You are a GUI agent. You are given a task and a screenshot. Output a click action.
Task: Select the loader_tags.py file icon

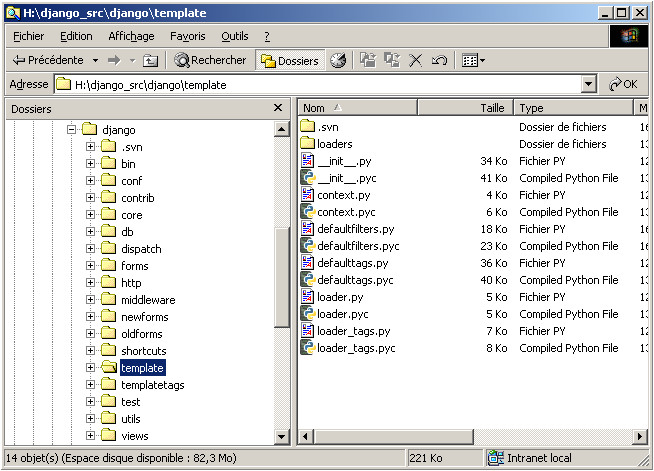tap(308, 331)
